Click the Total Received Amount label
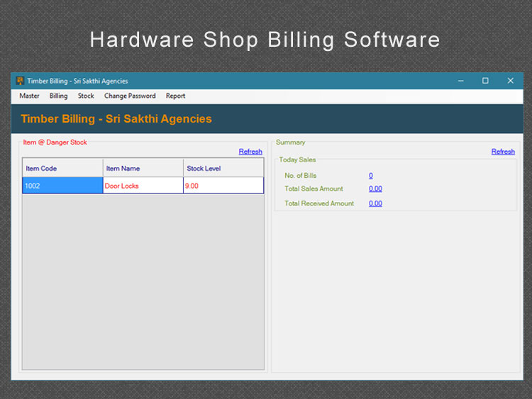 click(x=319, y=203)
